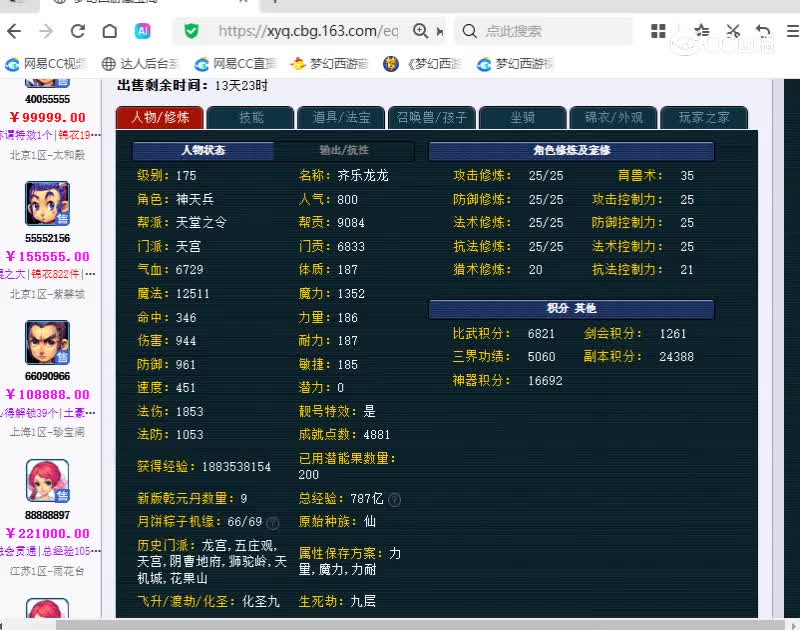
Task: Click server text 上海1区-珍宝阁
Action: [x=47, y=432]
